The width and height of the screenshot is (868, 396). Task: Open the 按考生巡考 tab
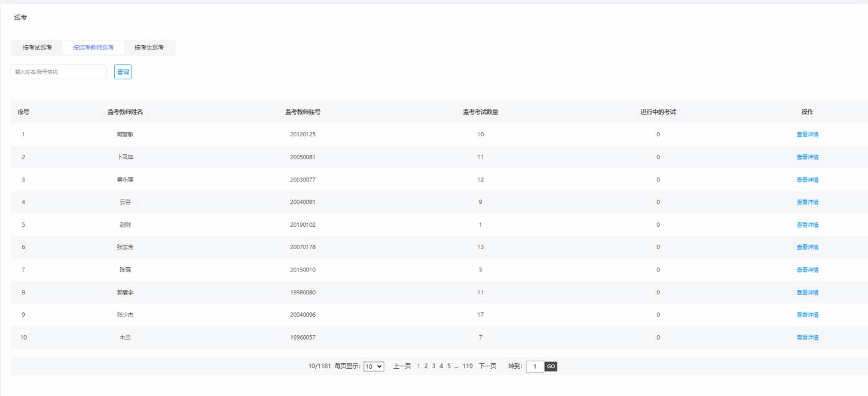click(149, 48)
